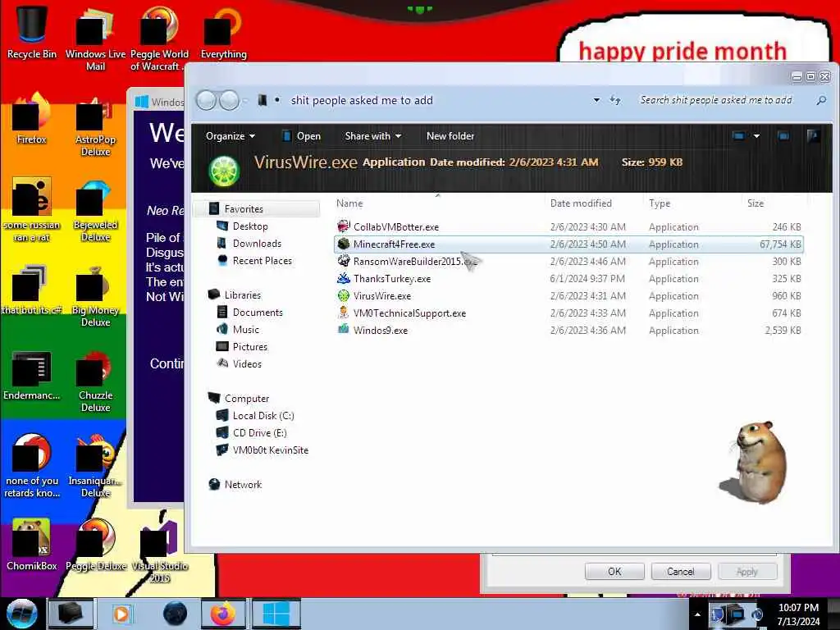Open the Insaniquarium Deluxe desktop icon
This screenshot has height=630, width=840.
[x=95, y=466]
